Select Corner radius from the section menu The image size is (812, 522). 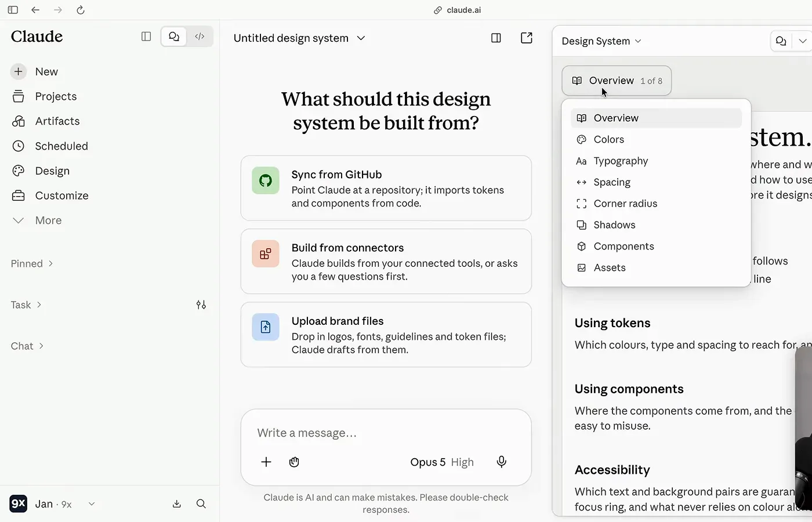656,204
